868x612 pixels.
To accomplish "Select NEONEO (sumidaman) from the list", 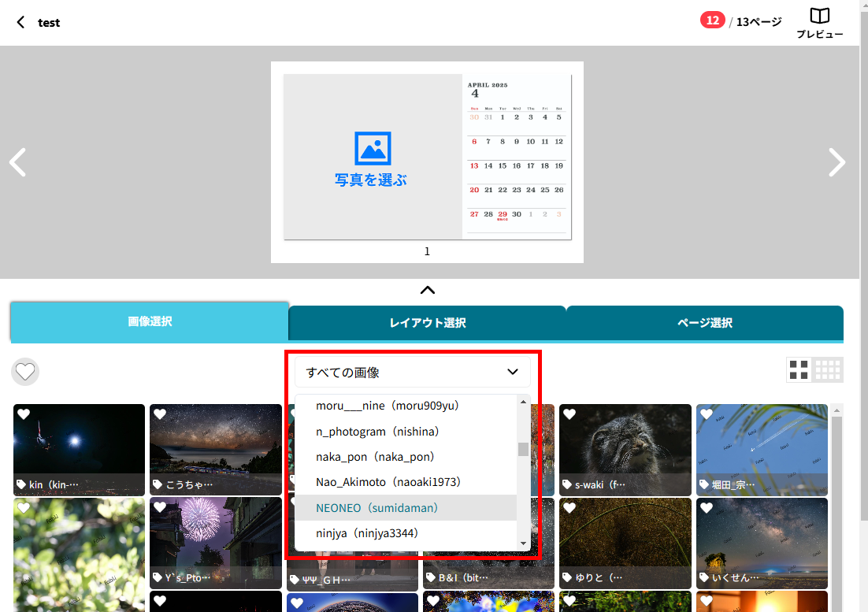I will point(377,508).
